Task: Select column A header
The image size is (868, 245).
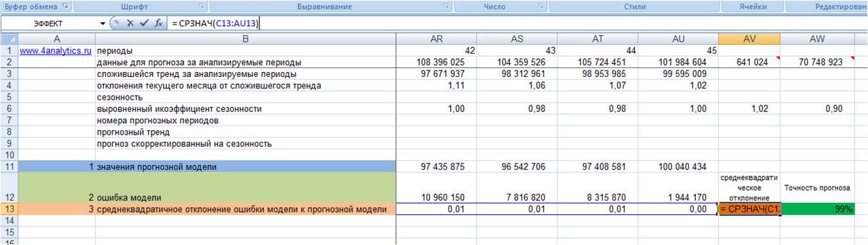Action: (x=56, y=39)
